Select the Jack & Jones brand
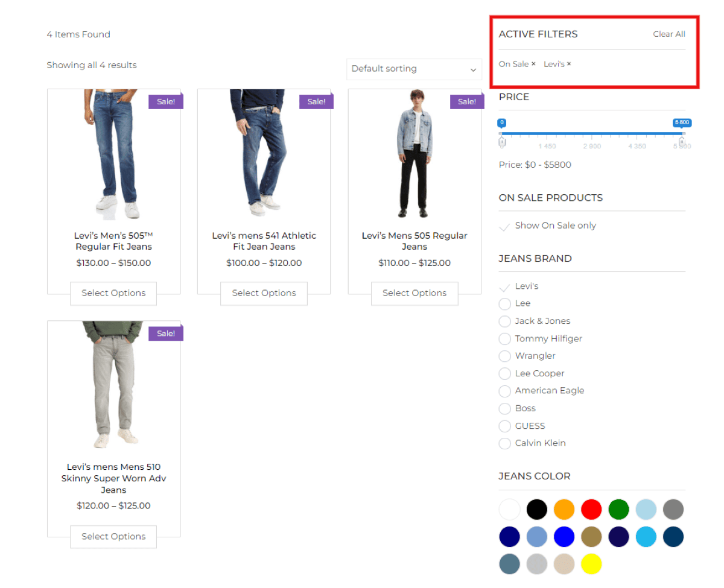724x588 pixels. coord(505,321)
